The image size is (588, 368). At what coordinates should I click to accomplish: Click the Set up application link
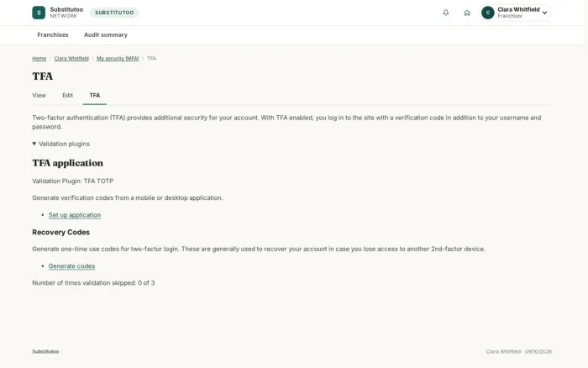(x=75, y=215)
